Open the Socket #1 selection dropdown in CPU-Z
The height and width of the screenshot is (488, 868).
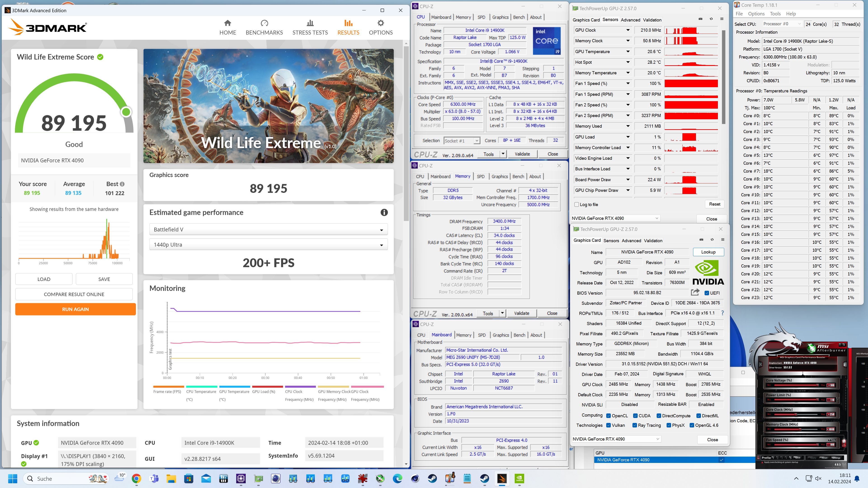click(462, 141)
